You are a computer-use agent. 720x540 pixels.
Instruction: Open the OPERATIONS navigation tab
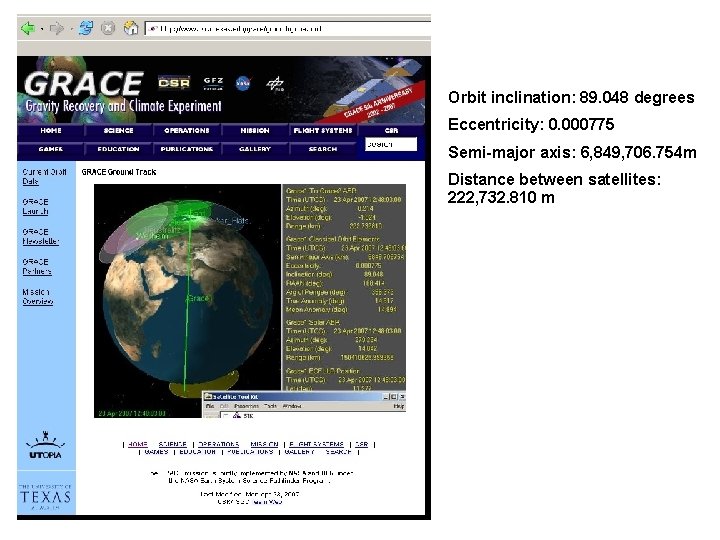[x=186, y=131]
